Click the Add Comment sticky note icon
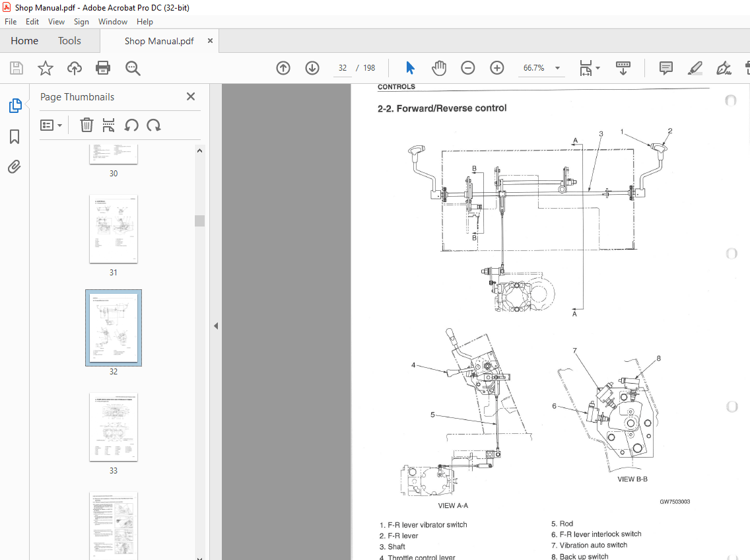This screenshot has width=750, height=560. click(665, 68)
